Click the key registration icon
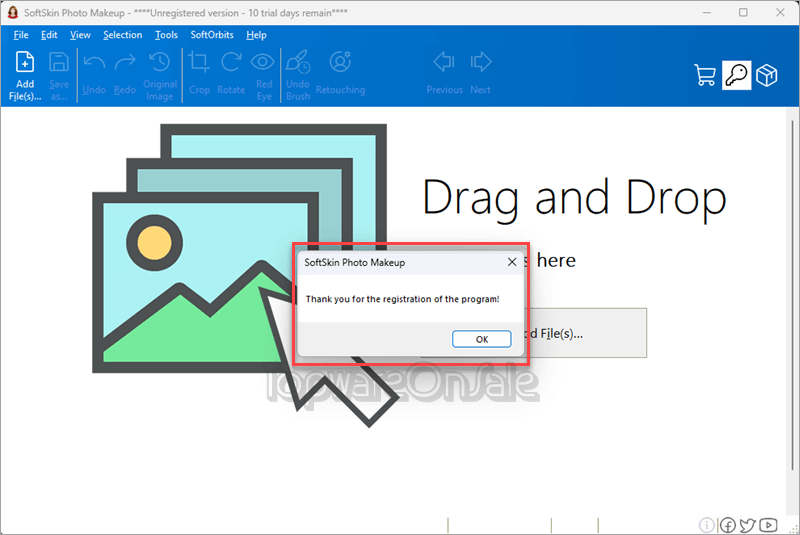The image size is (800, 535). [x=736, y=75]
